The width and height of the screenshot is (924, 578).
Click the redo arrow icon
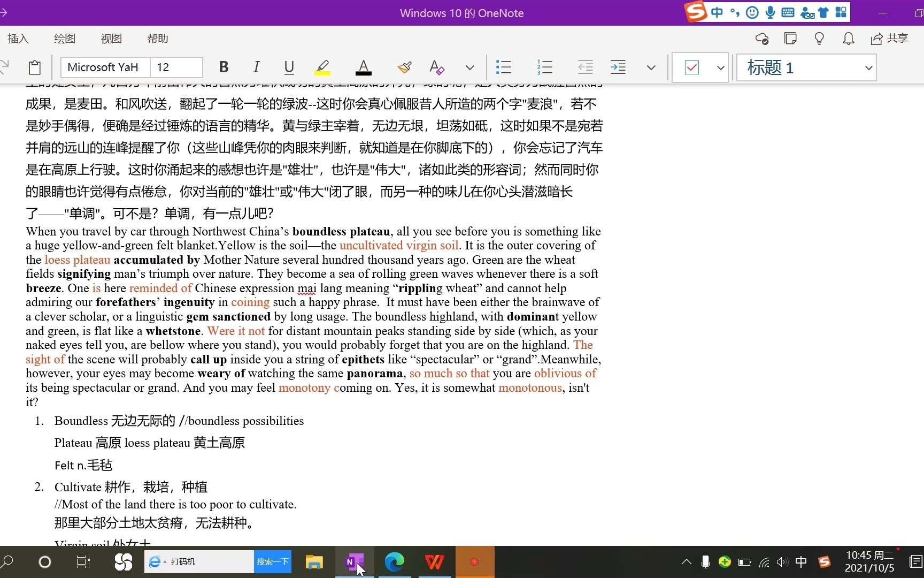tap(4, 67)
